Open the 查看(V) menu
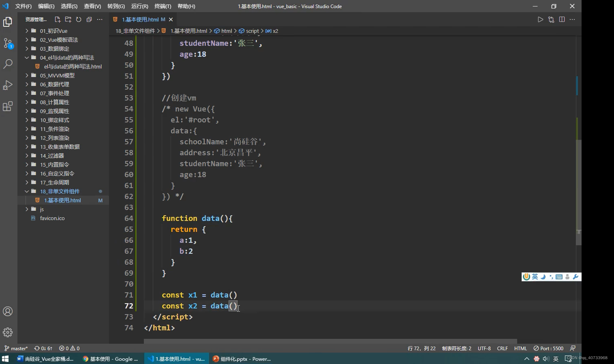 click(92, 6)
